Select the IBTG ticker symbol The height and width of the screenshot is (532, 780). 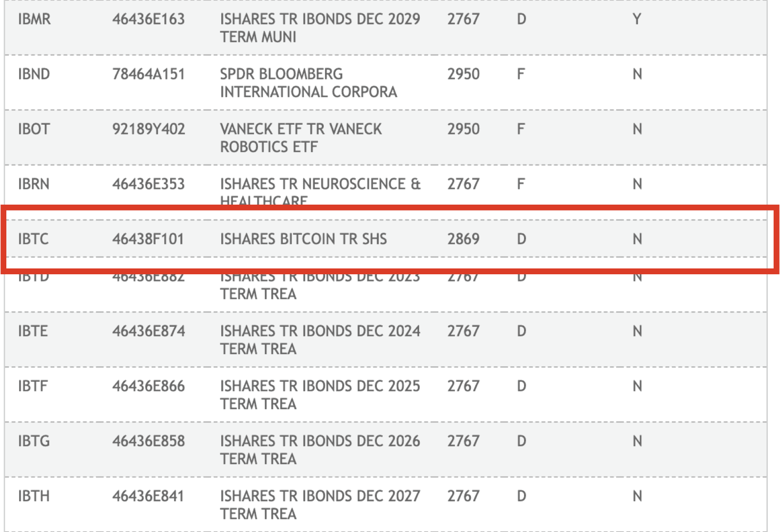[34, 441]
